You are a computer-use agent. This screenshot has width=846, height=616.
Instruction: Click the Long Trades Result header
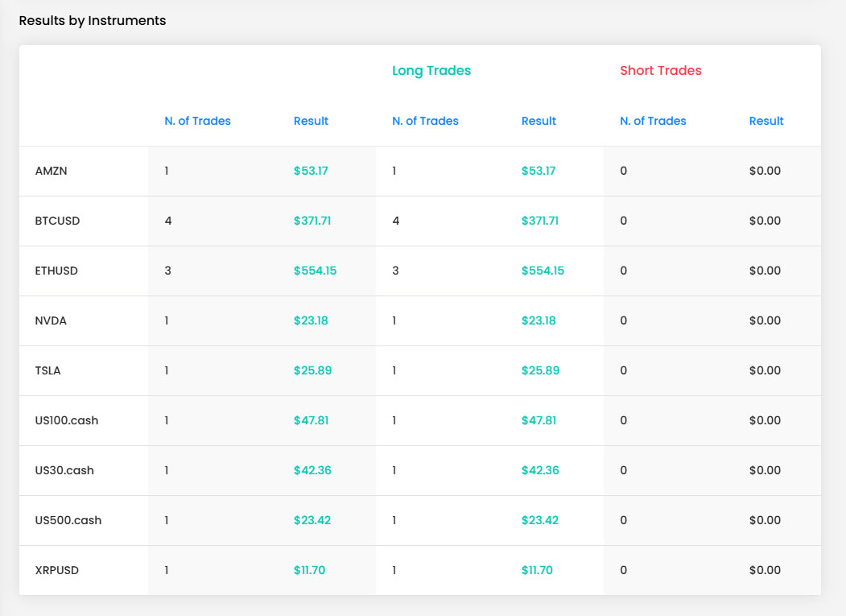click(539, 121)
